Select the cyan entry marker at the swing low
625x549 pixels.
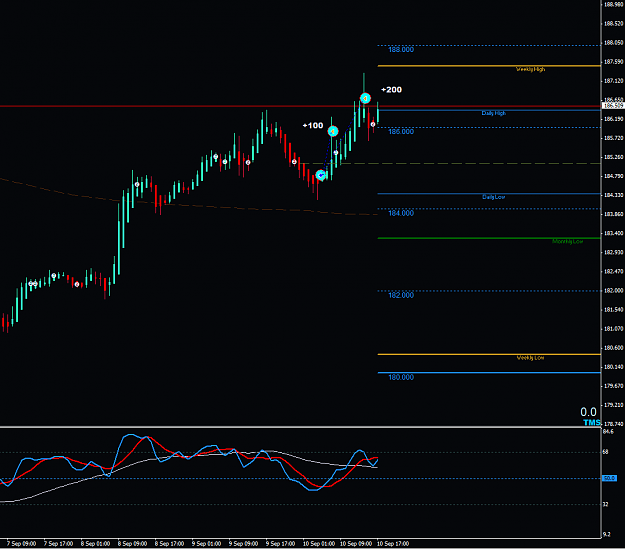tap(320, 175)
